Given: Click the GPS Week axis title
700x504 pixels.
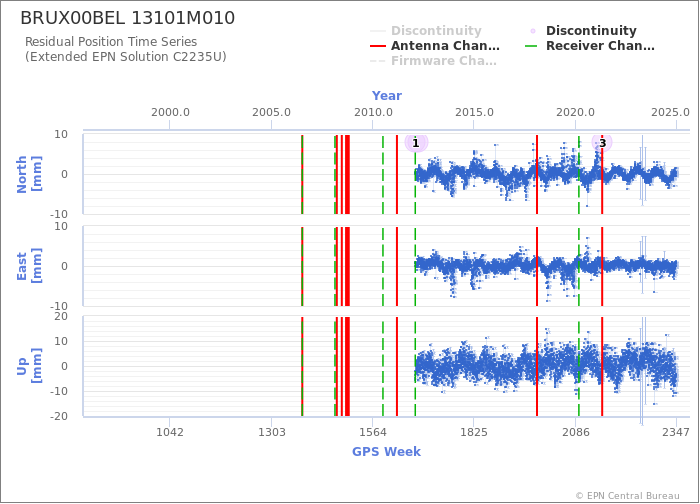Looking at the screenshot, I should coord(387,452).
